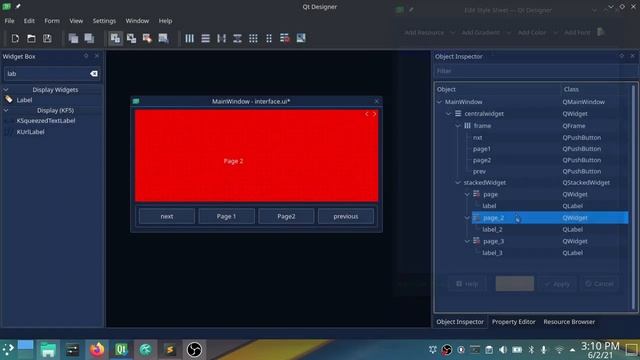Click the Adjust Size icon
Image resolution: width=640 pixels, height=360 pixels.
click(301, 38)
